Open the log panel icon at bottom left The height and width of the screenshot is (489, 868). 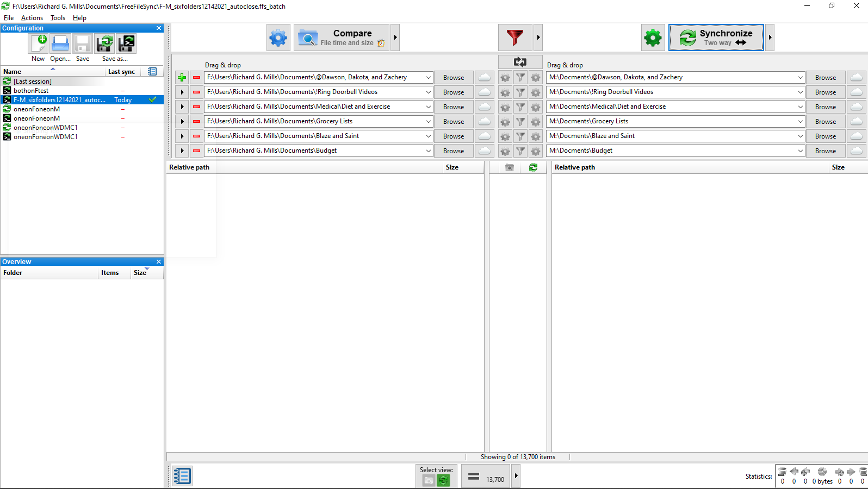point(182,476)
